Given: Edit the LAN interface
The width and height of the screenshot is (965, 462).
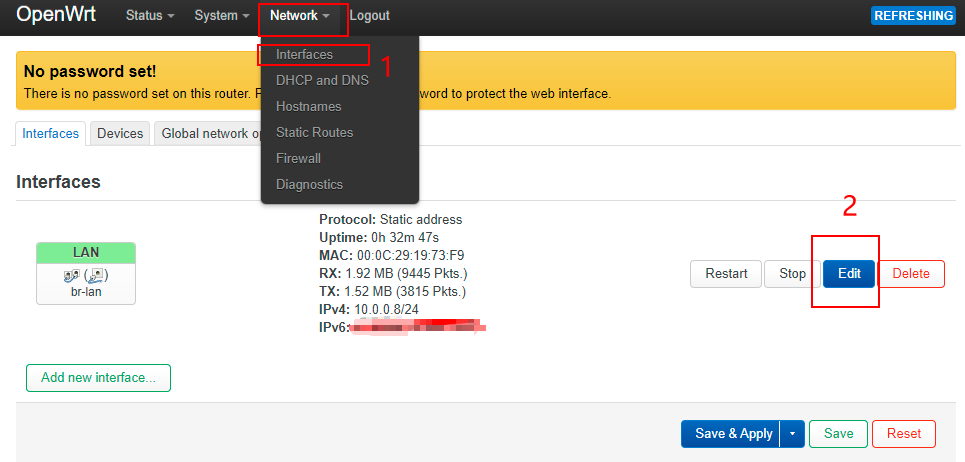Looking at the screenshot, I should click(x=849, y=274).
